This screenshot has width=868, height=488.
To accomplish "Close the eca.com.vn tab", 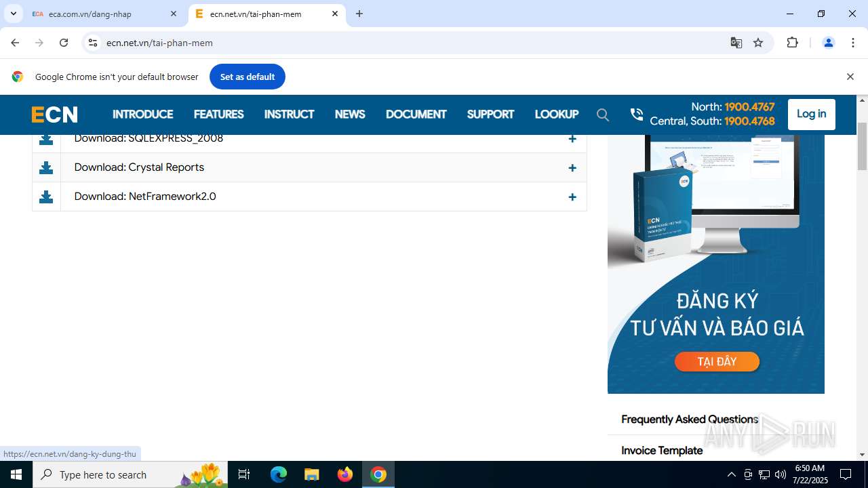I will click(174, 14).
